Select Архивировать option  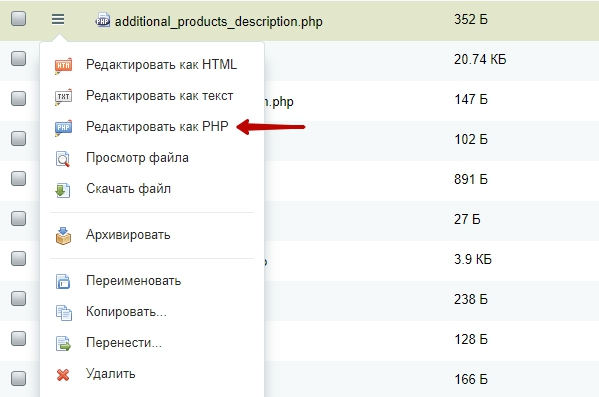click(x=128, y=235)
